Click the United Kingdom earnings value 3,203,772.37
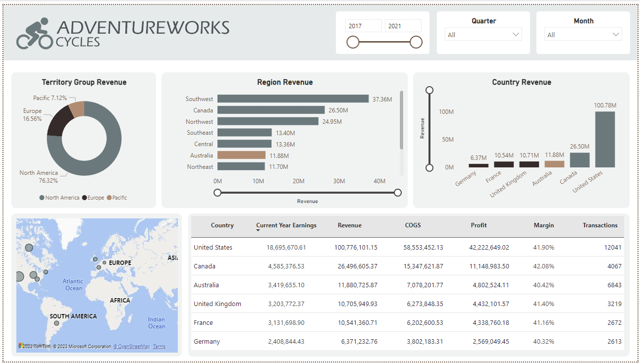Screen dimensions: 641x364 tap(287, 304)
